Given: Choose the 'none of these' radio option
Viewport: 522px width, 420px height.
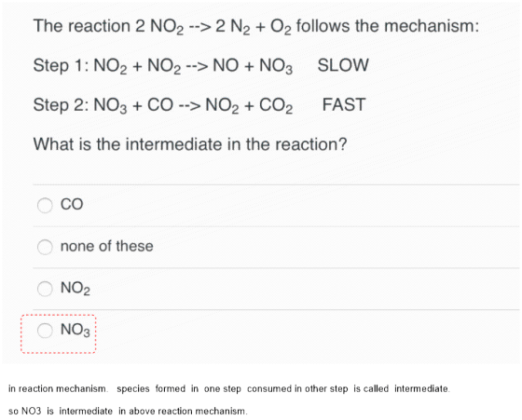Looking at the screenshot, I should pyautogui.click(x=45, y=247).
